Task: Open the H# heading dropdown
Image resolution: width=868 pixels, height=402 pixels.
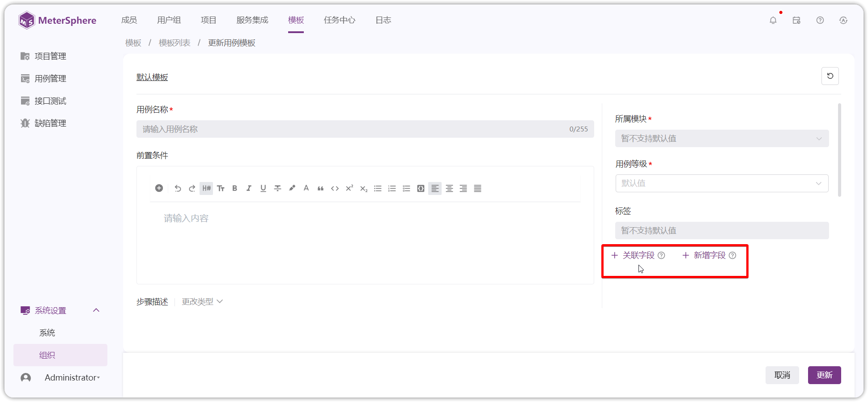Action: pyautogui.click(x=206, y=188)
